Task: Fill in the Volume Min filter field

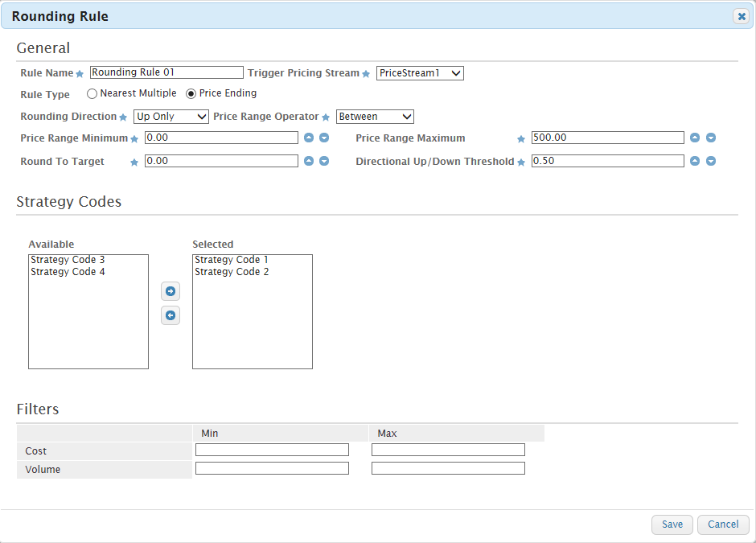Action: (x=272, y=468)
